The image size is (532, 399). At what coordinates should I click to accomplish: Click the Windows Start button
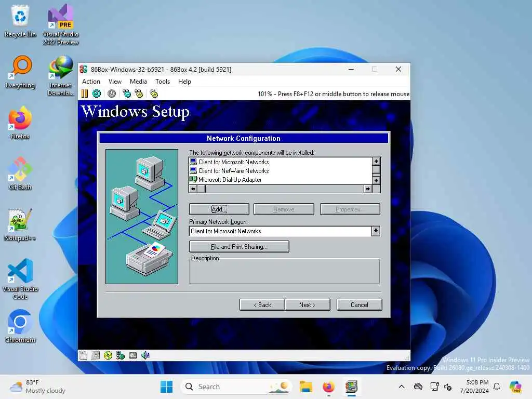pos(166,387)
